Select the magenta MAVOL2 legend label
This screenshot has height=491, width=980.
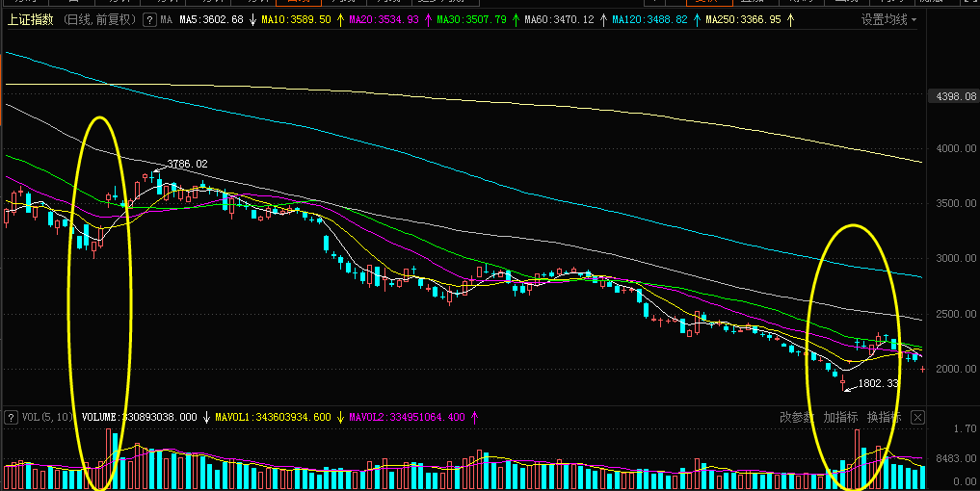pyautogui.click(x=407, y=417)
